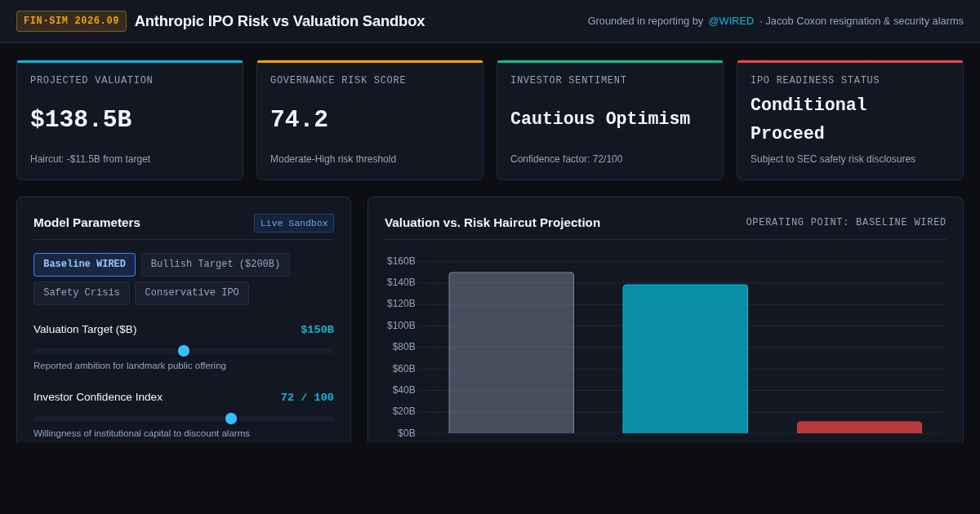Click the $60B axis label
Screen dimensions: 980x514
pyautogui.click(x=403, y=369)
